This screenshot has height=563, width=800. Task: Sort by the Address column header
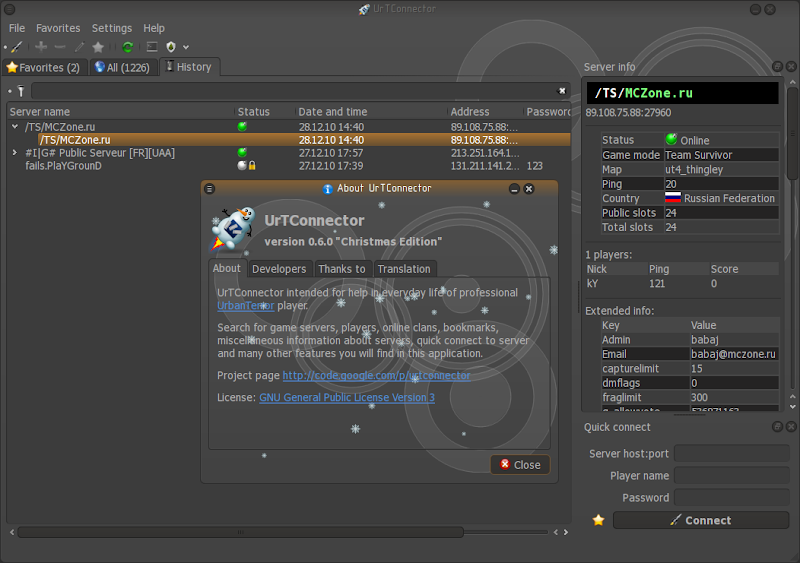pyautogui.click(x=470, y=112)
